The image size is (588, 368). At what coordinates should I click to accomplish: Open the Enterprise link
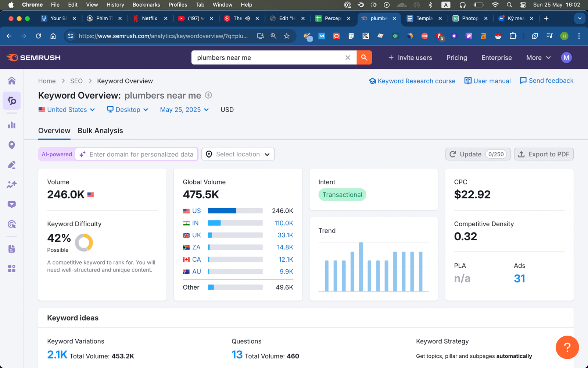tap(496, 57)
